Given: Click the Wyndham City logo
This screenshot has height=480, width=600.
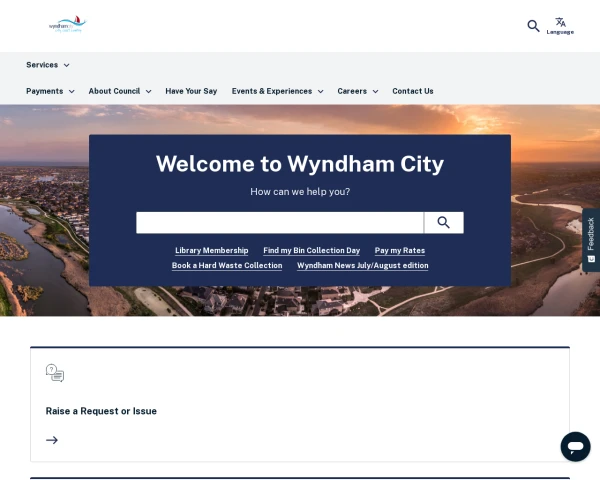Looking at the screenshot, I should [x=68, y=25].
